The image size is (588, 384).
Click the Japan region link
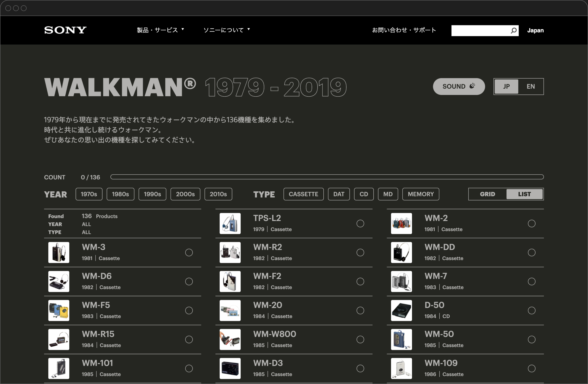[x=535, y=30]
